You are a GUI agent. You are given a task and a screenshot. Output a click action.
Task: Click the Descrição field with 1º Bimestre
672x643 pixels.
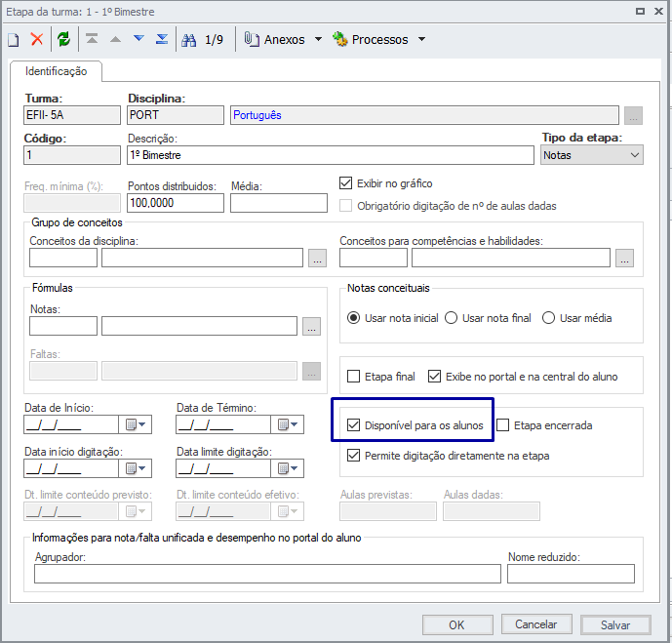click(331, 155)
